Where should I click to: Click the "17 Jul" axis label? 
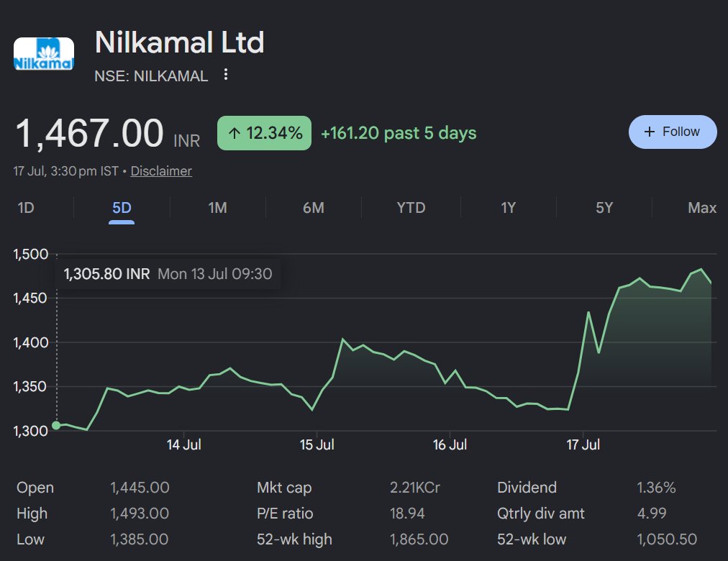pos(583,444)
